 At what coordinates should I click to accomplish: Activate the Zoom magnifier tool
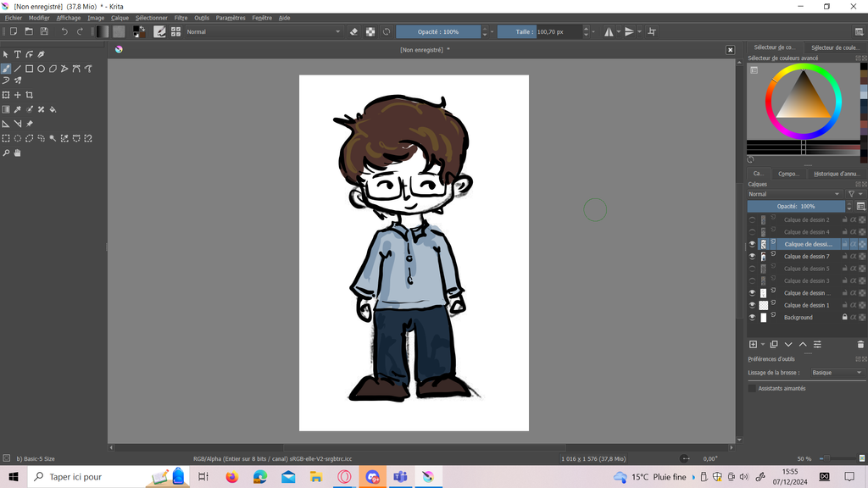[x=6, y=153]
